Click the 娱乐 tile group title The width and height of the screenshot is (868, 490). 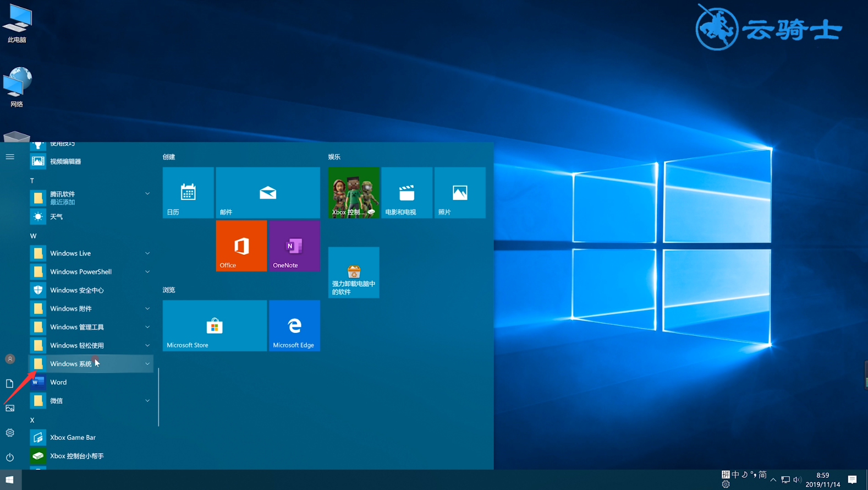click(334, 157)
